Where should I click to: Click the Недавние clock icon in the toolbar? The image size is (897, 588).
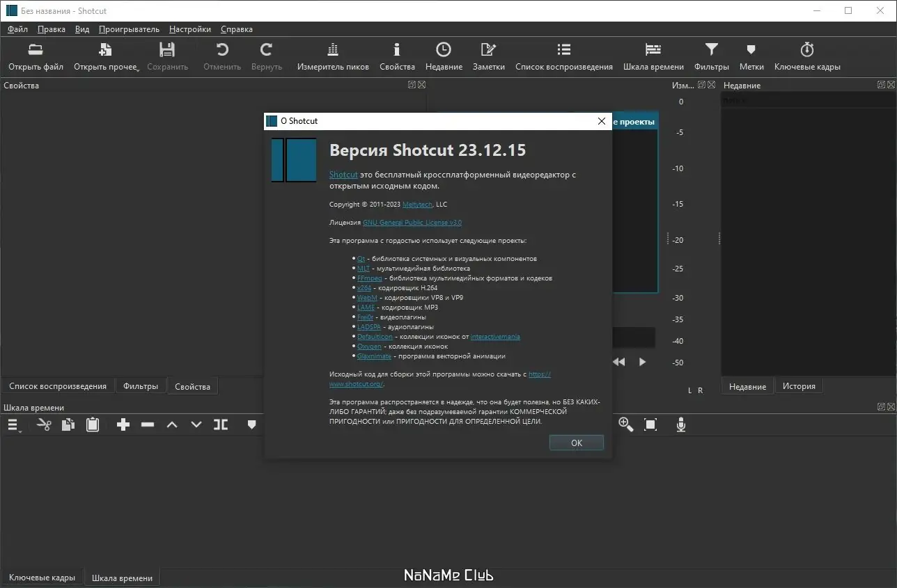tap(444, 49)
